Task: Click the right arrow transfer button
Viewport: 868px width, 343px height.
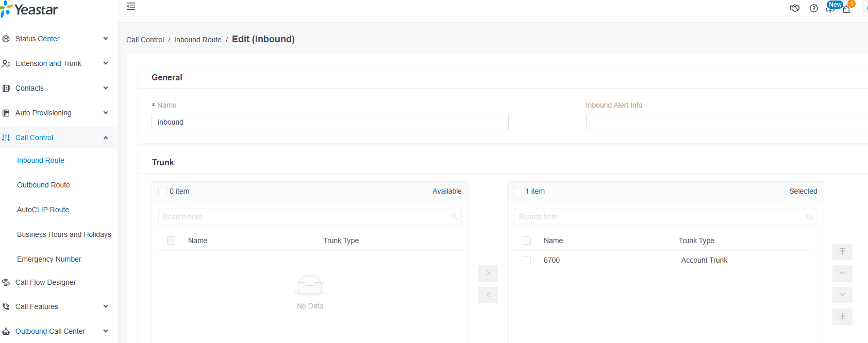Action: point(488,273)
